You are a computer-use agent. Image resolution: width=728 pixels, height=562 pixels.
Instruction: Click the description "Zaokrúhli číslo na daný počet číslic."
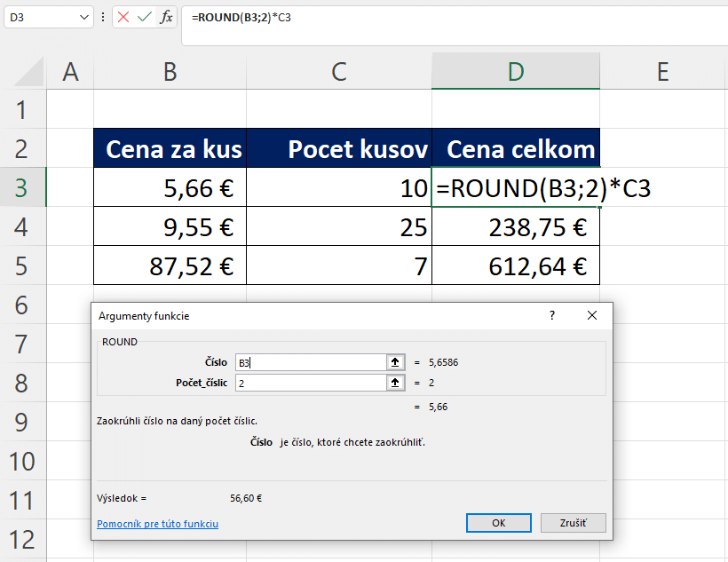coord(177,421)
